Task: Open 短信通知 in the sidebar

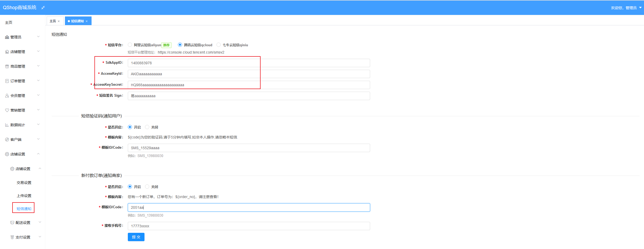Action: click(x=24, y=209)
